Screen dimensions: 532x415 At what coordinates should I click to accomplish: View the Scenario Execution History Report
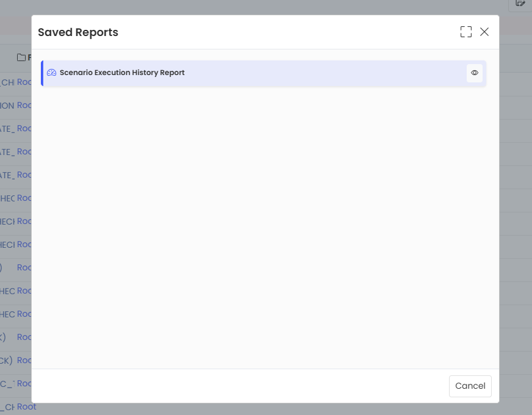tap(474, 73)
